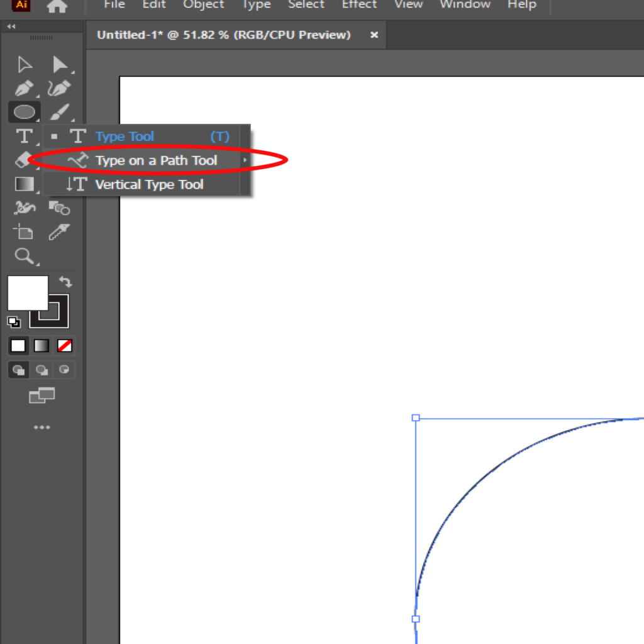Open Edit Toolbar three dots
The height and width of the screenshot is (644, 644).
click(42, 428)
